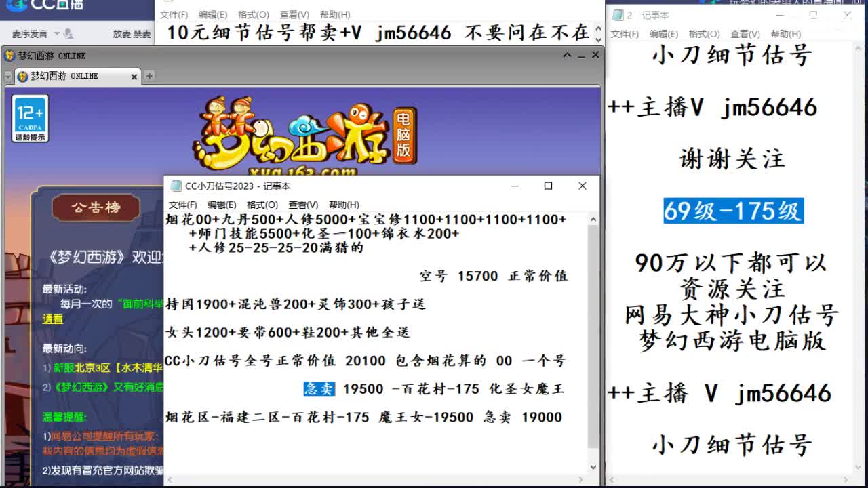The image size is (868, 488).
Task: Click the 2 - 记事本 title icon
Action: tap(618, 14)
